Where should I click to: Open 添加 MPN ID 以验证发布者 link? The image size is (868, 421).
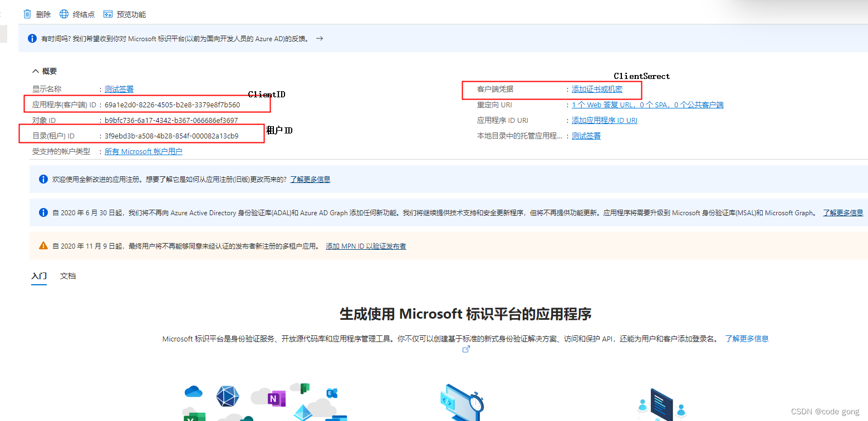click(366, 246)
